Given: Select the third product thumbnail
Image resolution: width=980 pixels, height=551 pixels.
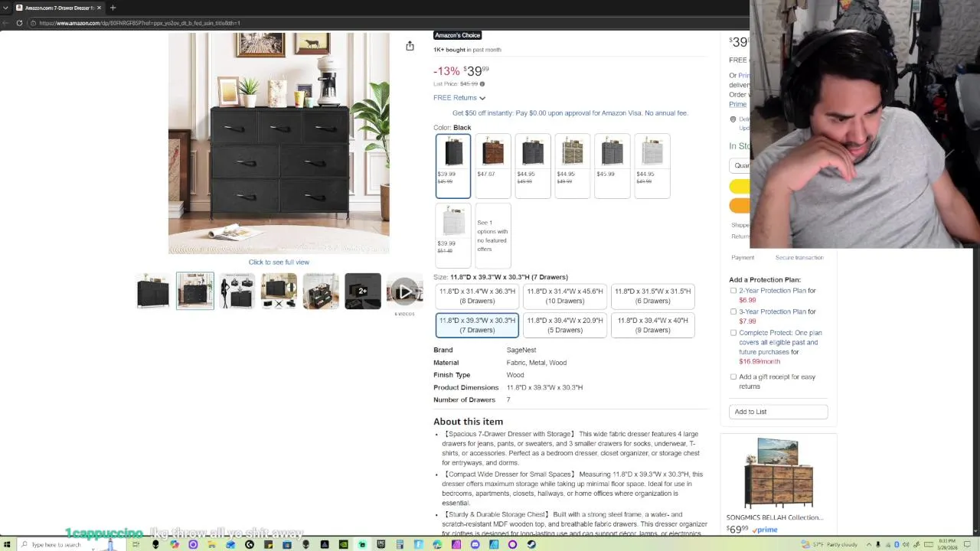Looking at the screenshot, I should [x=237, y=291].
